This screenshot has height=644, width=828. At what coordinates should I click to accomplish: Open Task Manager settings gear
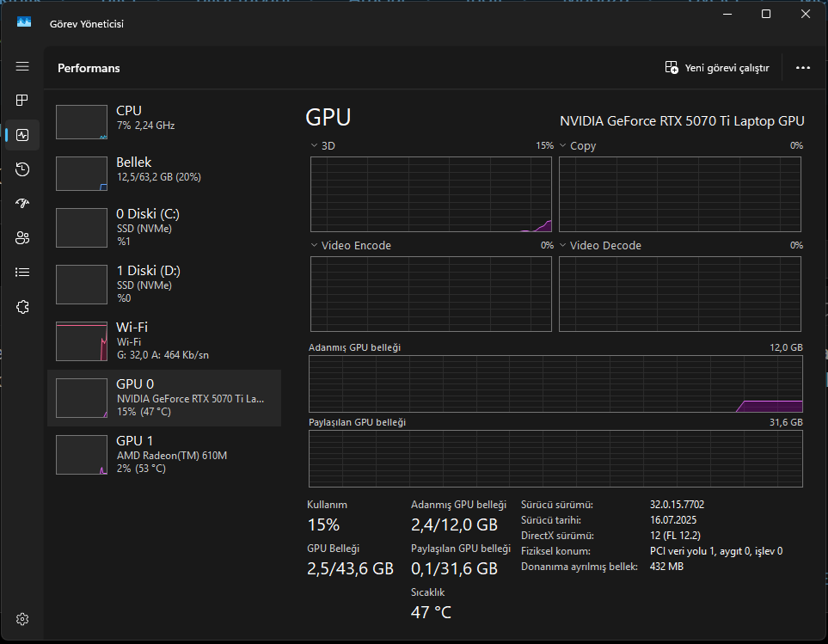tap(22, 619)
